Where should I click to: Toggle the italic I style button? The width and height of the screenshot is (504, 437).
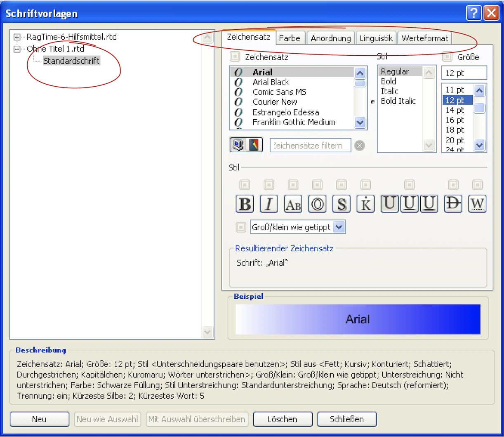pos(269,204)
